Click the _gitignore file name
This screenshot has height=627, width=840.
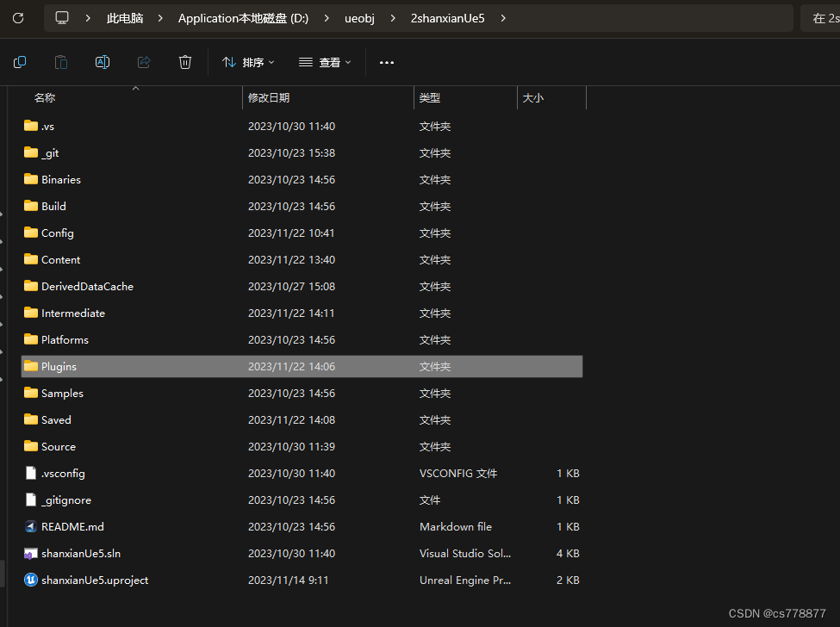66,500
